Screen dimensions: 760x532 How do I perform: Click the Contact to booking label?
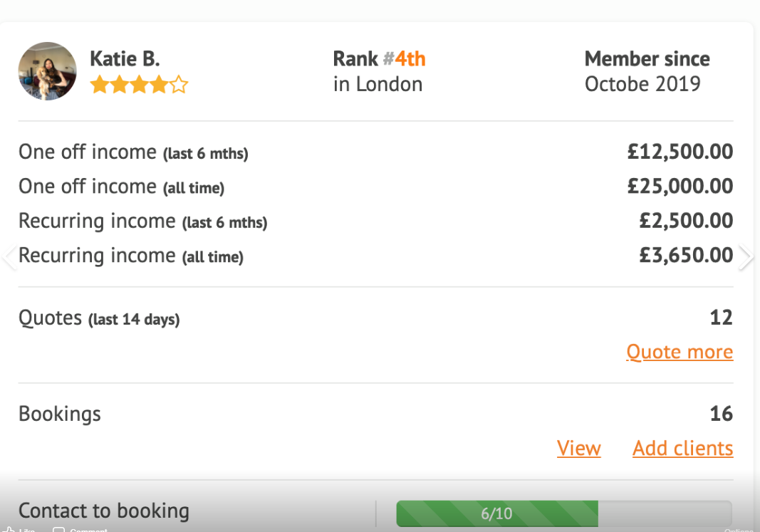(x=104, y=511)
